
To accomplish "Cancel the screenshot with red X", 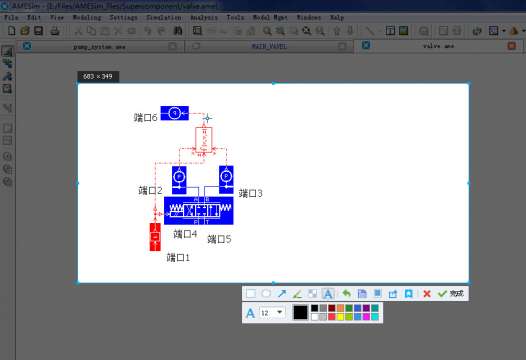I will pos(427,294).
